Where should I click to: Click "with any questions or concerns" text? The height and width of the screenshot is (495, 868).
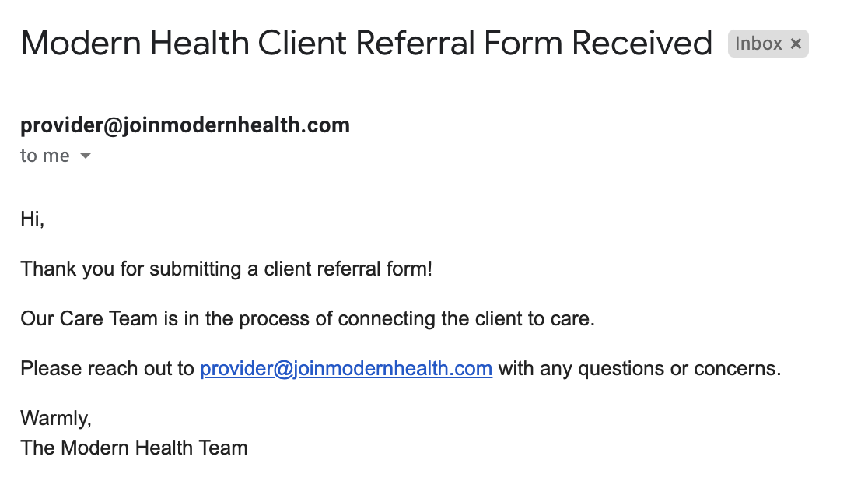click(639, 368)
